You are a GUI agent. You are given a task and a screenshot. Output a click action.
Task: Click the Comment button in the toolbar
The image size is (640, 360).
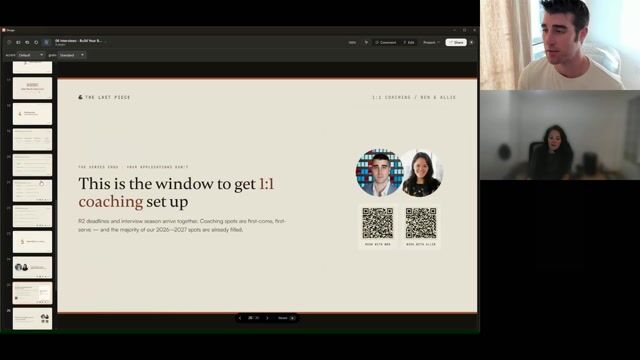point(386,42)
